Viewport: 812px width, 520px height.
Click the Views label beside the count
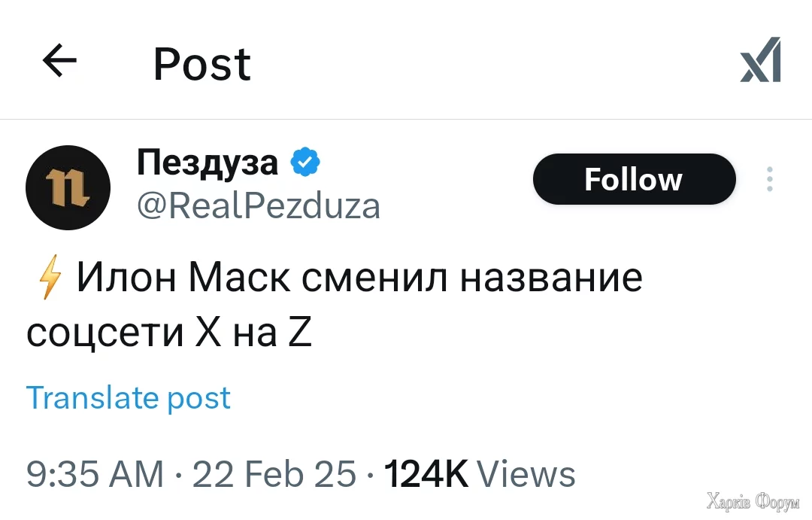pyautogui.click(x=526, y=474)
